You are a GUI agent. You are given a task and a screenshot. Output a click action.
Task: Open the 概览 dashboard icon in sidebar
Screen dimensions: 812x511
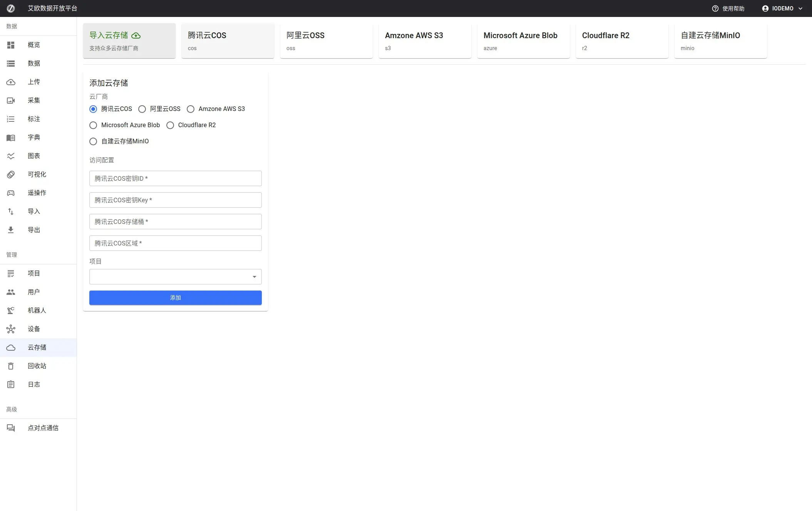(x=11, y=45)
